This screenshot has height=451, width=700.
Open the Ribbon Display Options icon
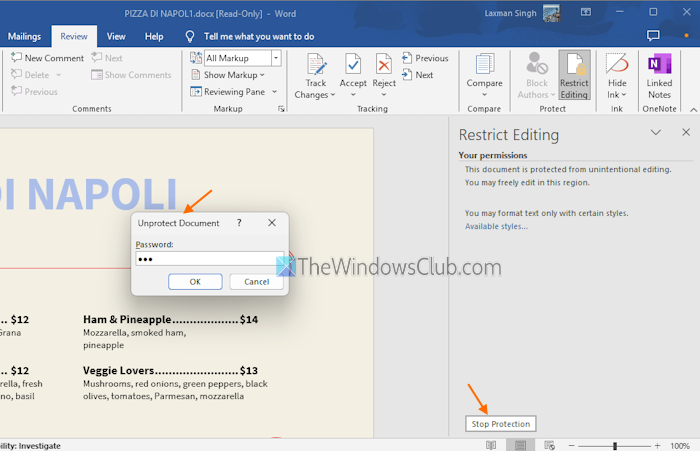tap(586, 13)
